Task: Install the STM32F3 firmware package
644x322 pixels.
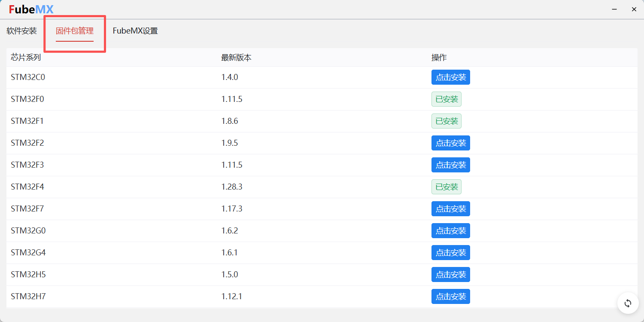Action: tap(451, 165)
